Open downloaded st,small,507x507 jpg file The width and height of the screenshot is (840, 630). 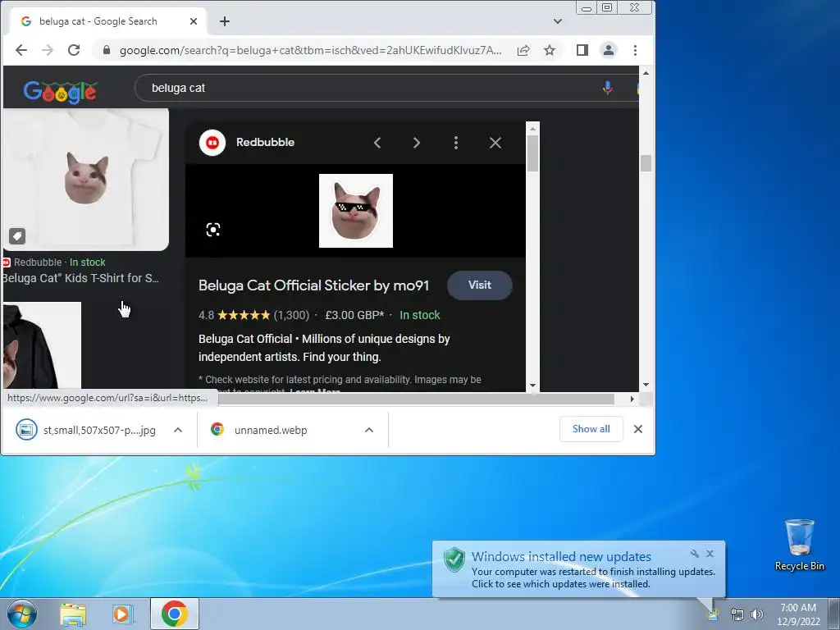pyautogui.click(x=86, y=430)
